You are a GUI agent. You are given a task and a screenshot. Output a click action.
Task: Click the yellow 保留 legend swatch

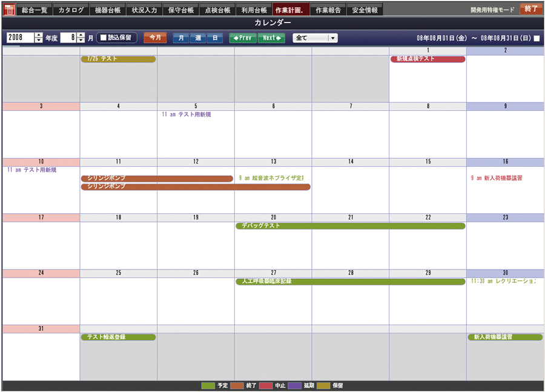coord(323,385)
